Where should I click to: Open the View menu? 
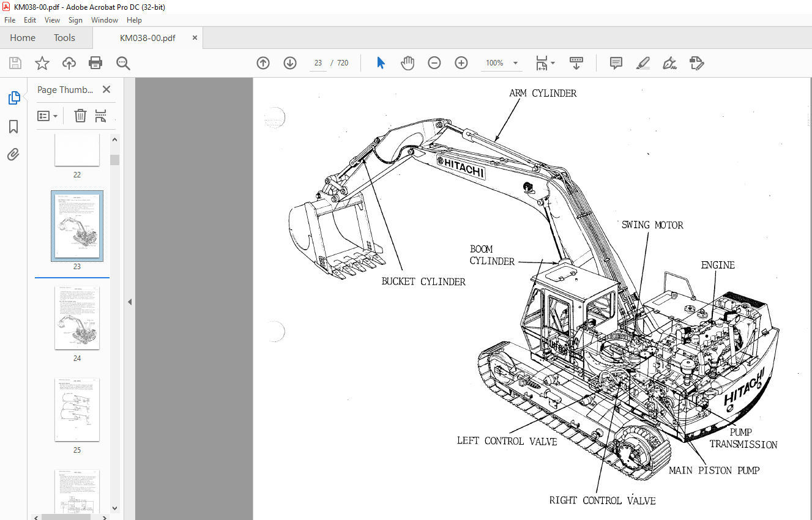point(53,20)
